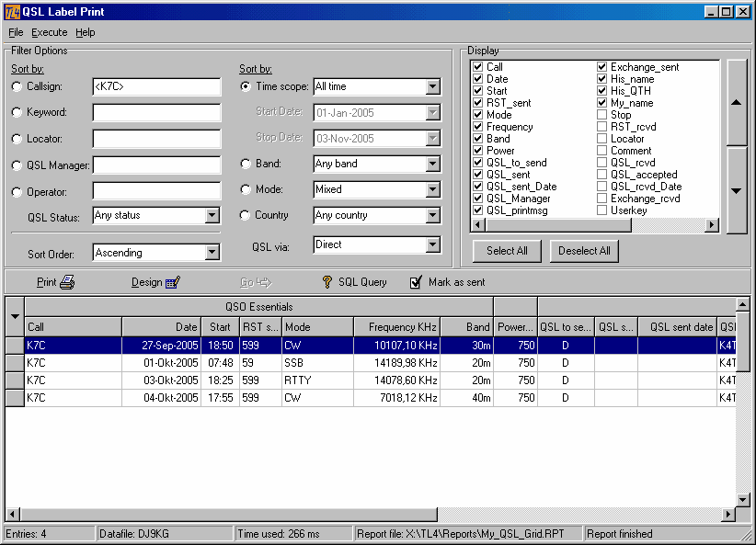Open the Time scope dropdown
756x545 pixels.
433,86
